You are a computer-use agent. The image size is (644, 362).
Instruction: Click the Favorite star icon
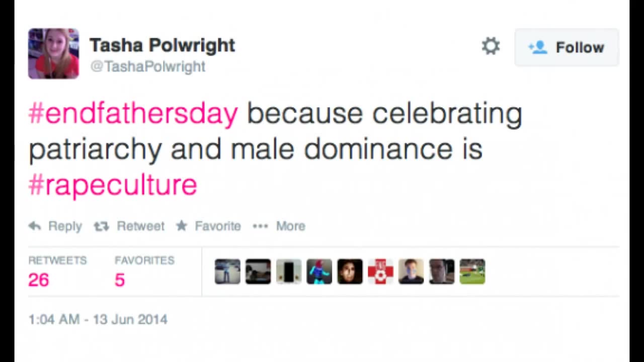tap(182, 226)
